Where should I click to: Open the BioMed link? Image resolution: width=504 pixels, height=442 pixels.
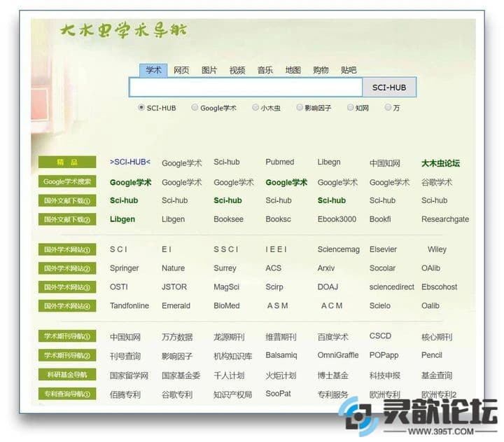[x=227, y=305]
